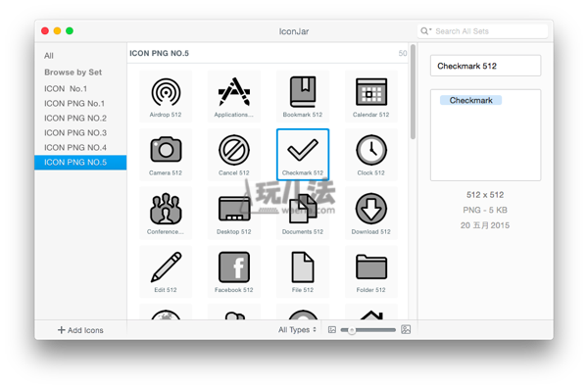Close the IconJar window
Image resolution: width=588 pixels, height=389 pixels.
click(x=45, y=30)
